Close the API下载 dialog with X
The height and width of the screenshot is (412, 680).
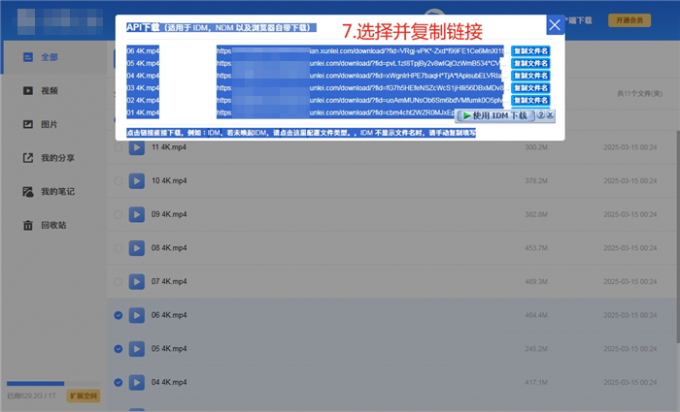coord(555,25)
